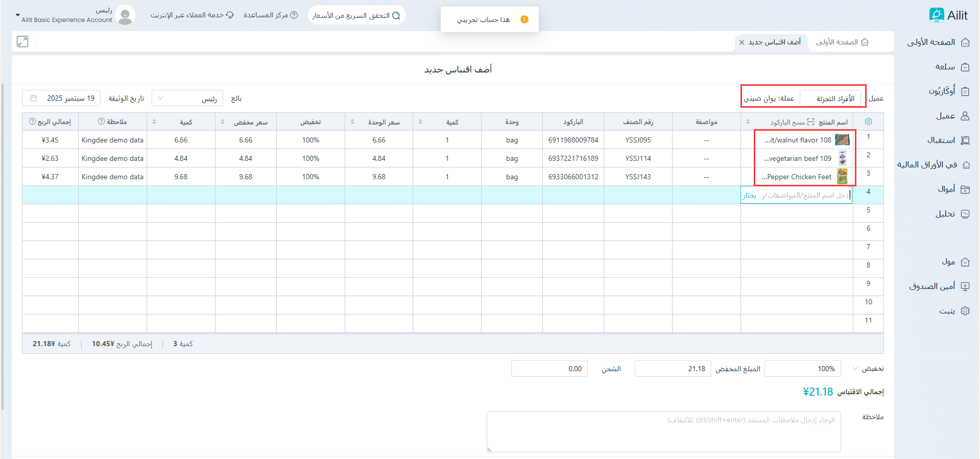Click the fullscreen expand icon

pyautogui.click(x=22, y=42)
